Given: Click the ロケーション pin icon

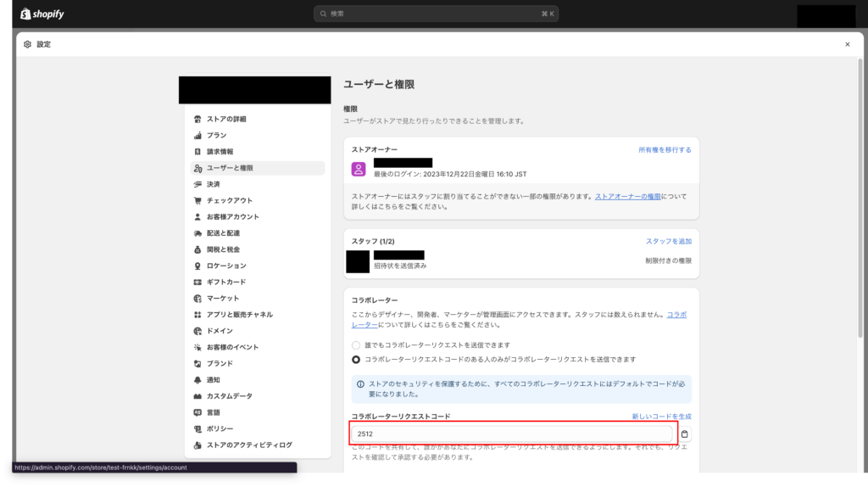Looking at the screenshot, I should tap(198, 266).
